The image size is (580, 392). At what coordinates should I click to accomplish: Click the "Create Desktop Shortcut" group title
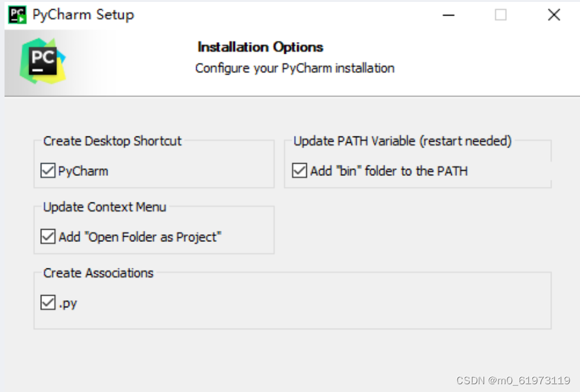tap(113, 141)
